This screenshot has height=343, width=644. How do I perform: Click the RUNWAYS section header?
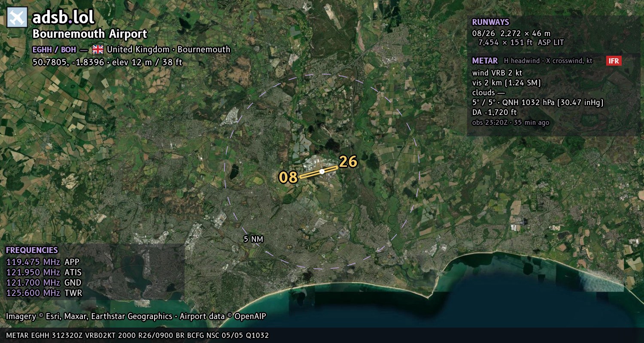(490, 22)
